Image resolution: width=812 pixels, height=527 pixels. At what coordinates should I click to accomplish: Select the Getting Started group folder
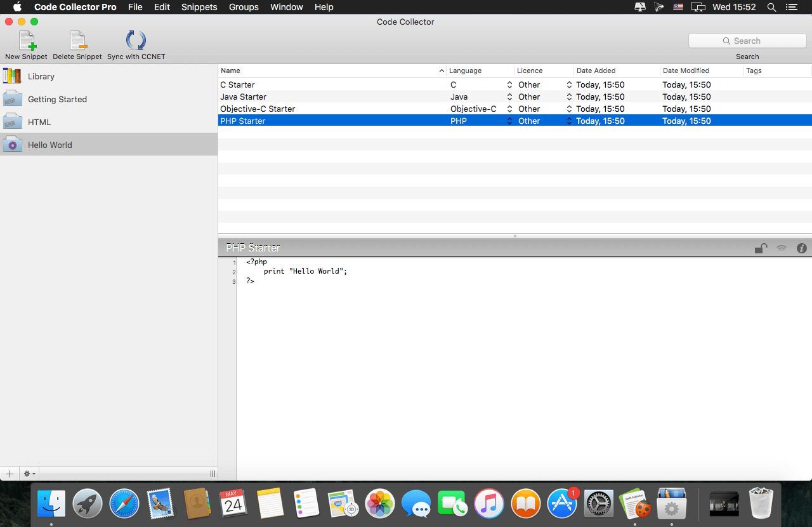tap(108, 99)
